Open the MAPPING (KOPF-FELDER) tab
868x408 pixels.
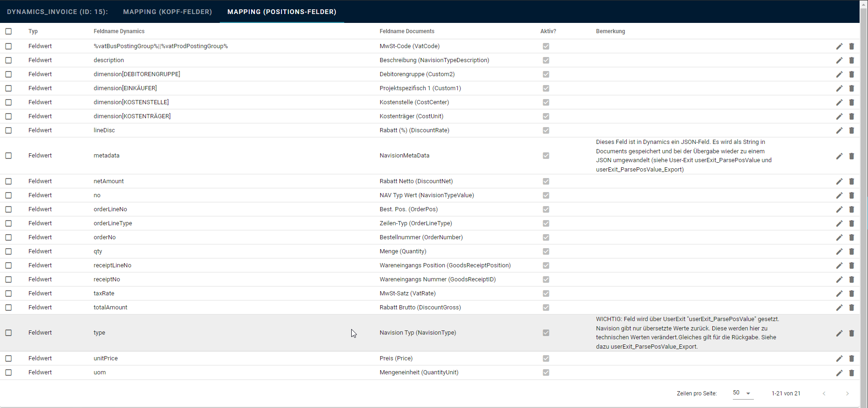167,12
